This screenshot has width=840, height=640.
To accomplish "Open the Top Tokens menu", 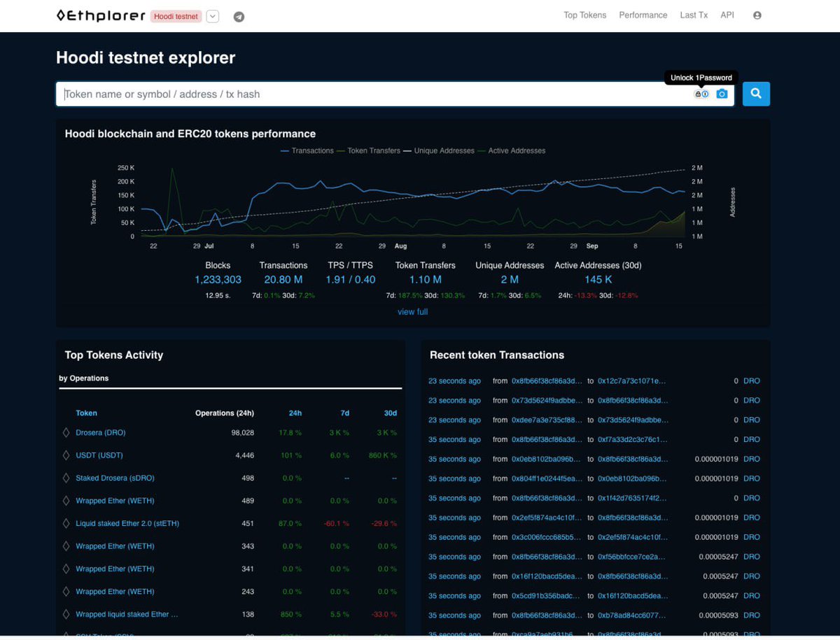I will tap(585, 15).
